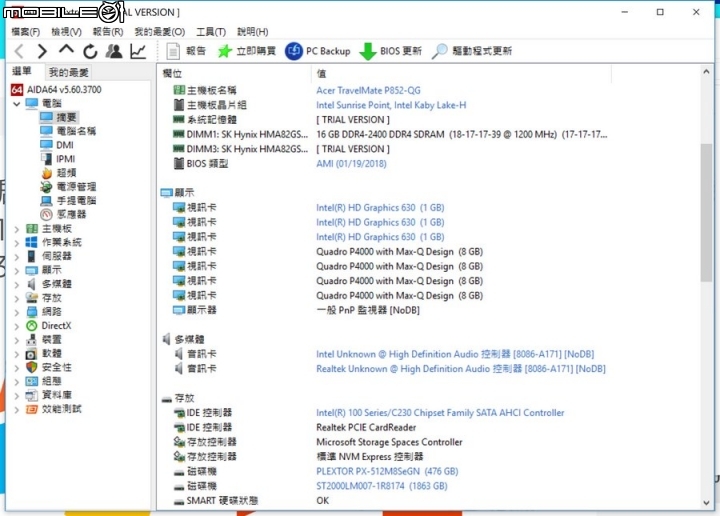Collapse the 電腦 tree node
The width and height of the screenshot is (720, 516).
click(x=17, y=104)
